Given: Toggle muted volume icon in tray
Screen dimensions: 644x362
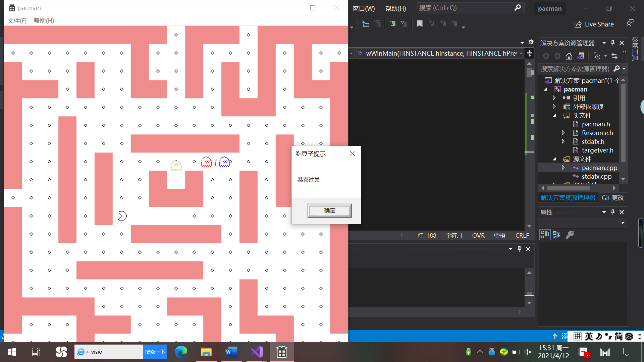Looking at the screenshot, I should pyautogui.click(x=528, y=352).
